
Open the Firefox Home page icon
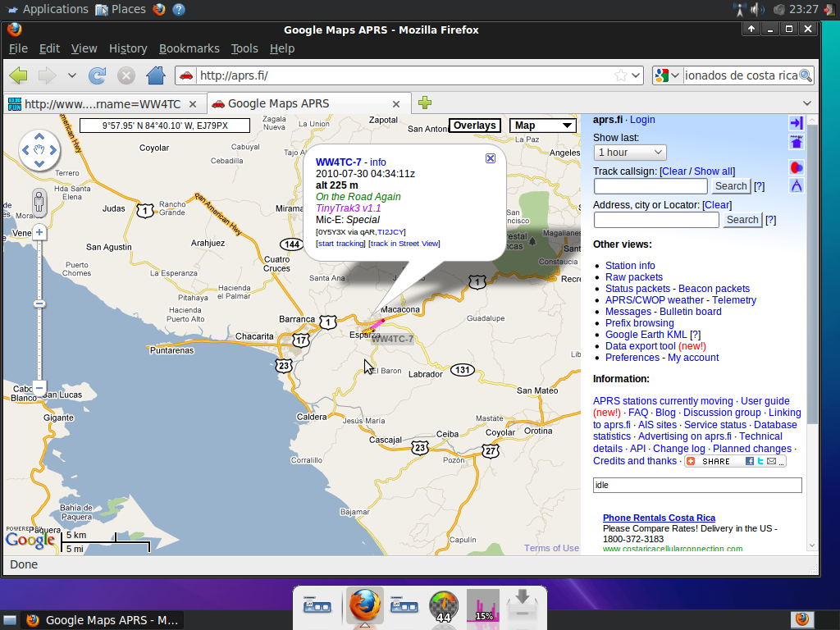156,75
